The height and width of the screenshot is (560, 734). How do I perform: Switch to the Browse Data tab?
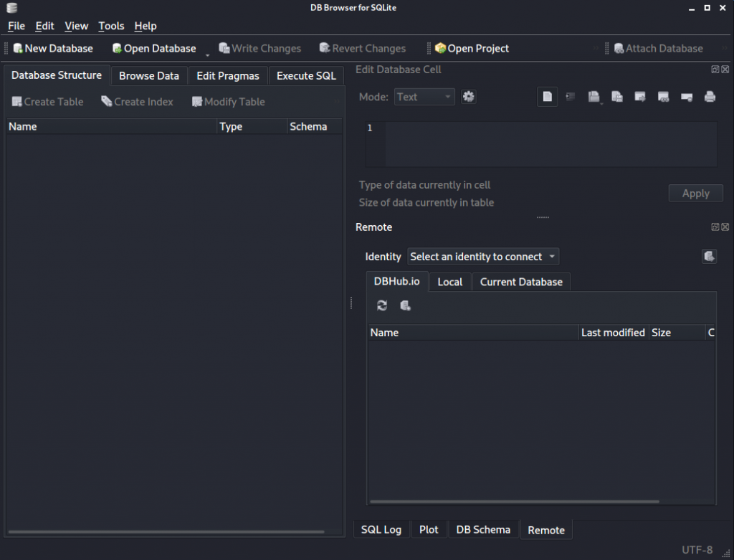coord(149,76)
